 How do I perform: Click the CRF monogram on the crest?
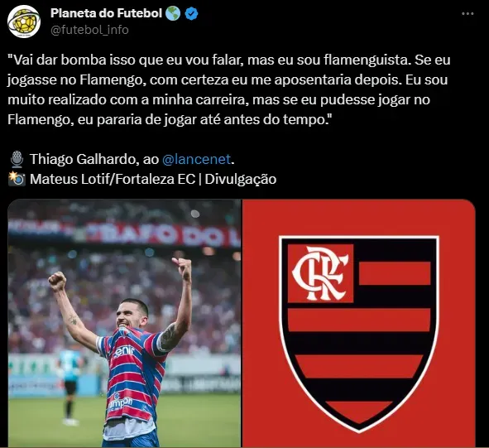(x=320, y=273)
